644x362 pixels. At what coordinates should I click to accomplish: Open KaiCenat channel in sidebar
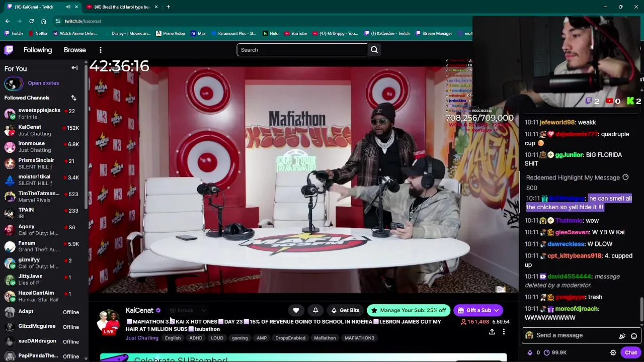tap(42, 130)
